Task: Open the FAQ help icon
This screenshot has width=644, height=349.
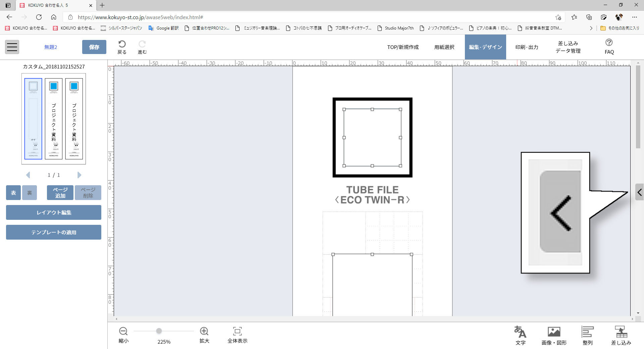Action: [609, 43]
